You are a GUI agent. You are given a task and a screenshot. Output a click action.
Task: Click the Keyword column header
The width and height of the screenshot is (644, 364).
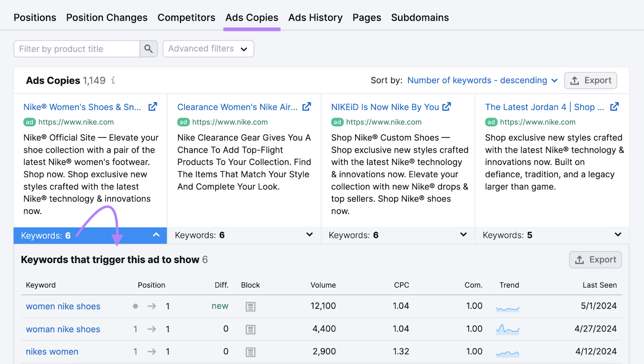(41, 285)
